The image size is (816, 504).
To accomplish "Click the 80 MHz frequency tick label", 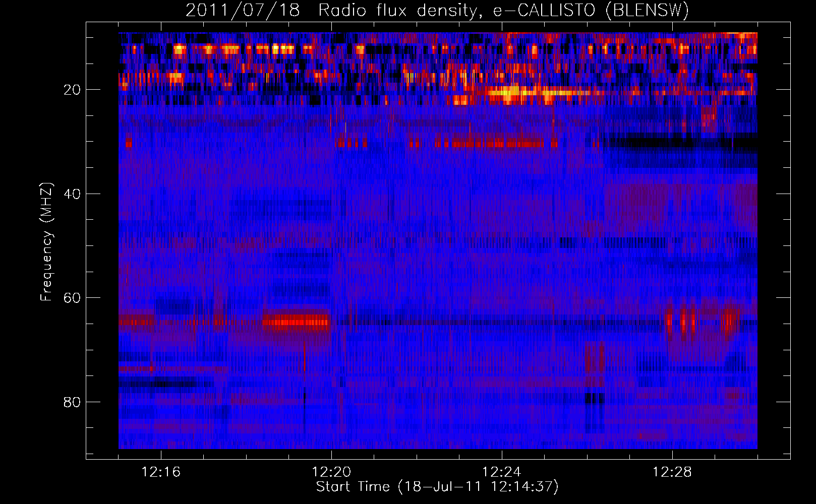I will [72, 402].
